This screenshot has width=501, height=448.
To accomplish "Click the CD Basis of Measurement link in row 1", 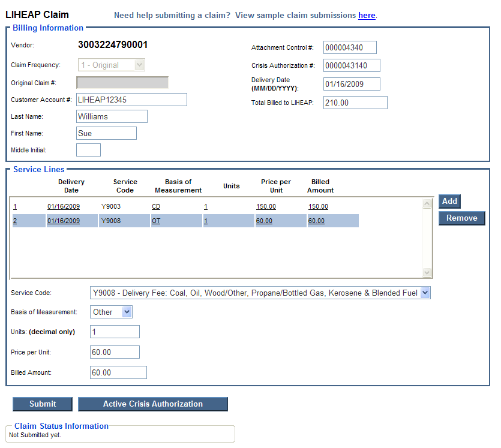I will tap(155, 206).
